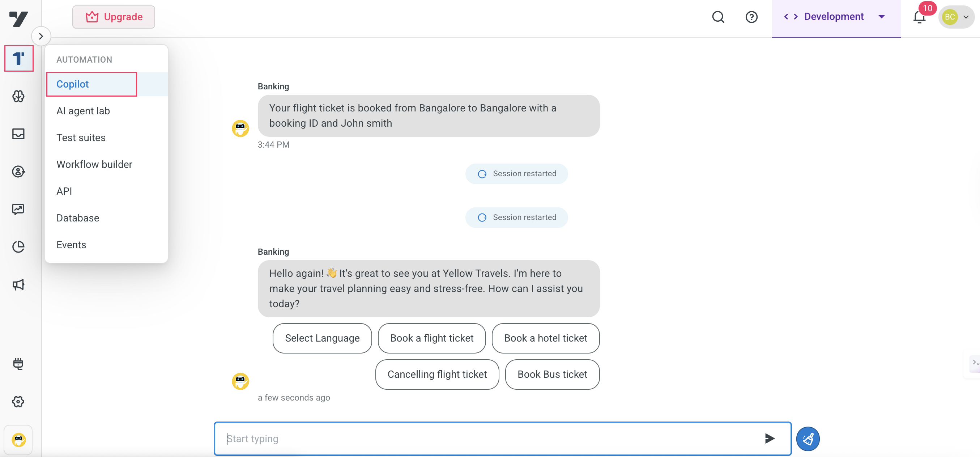This screenshot has width=980, height=457.
Task: Open the search magnifier icon
Action: pos(718,17)
